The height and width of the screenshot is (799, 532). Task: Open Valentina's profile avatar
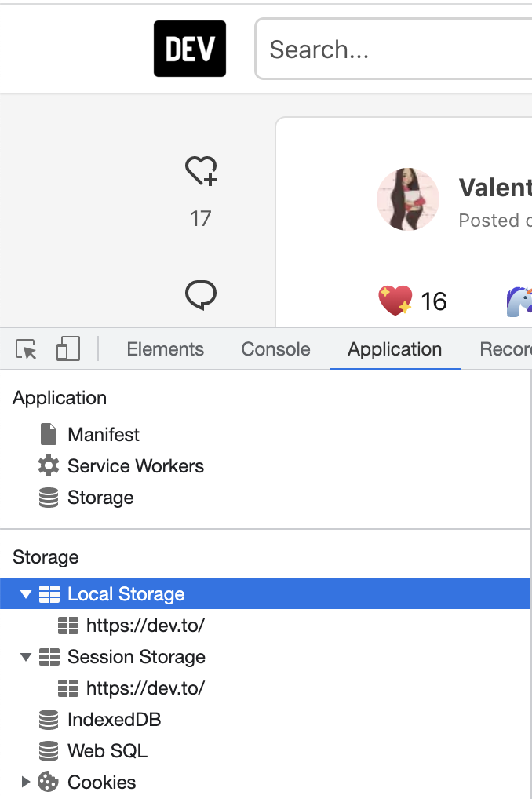click(x=408, y=199)
